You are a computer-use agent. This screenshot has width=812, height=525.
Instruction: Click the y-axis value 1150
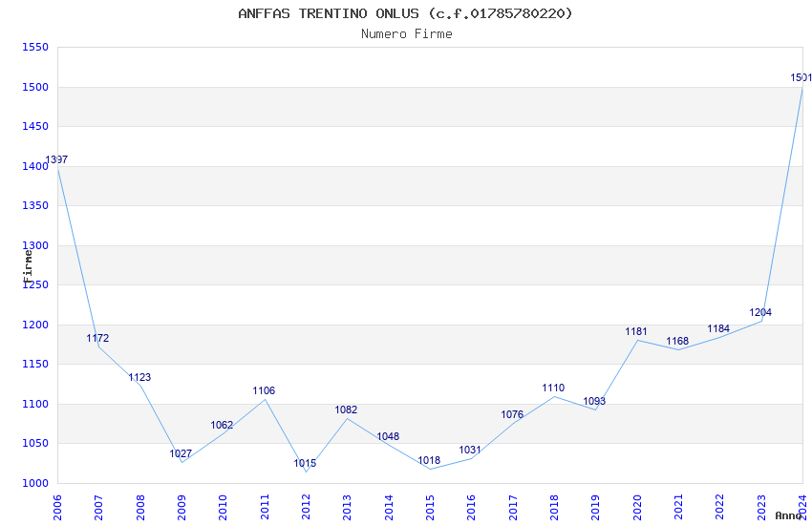(35, 364)
